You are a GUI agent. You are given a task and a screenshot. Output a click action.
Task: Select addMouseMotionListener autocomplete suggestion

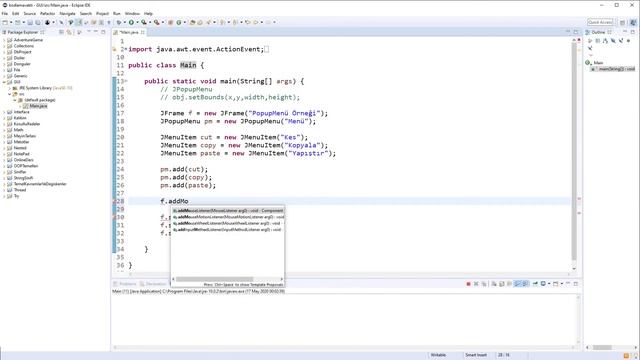[x=228, y=217]
